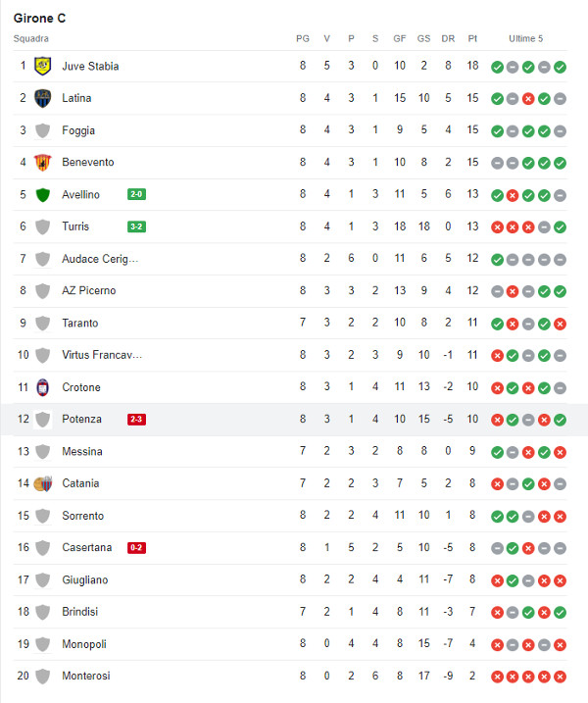Click Turris's green 3-2 score badge

pos(136,226)
